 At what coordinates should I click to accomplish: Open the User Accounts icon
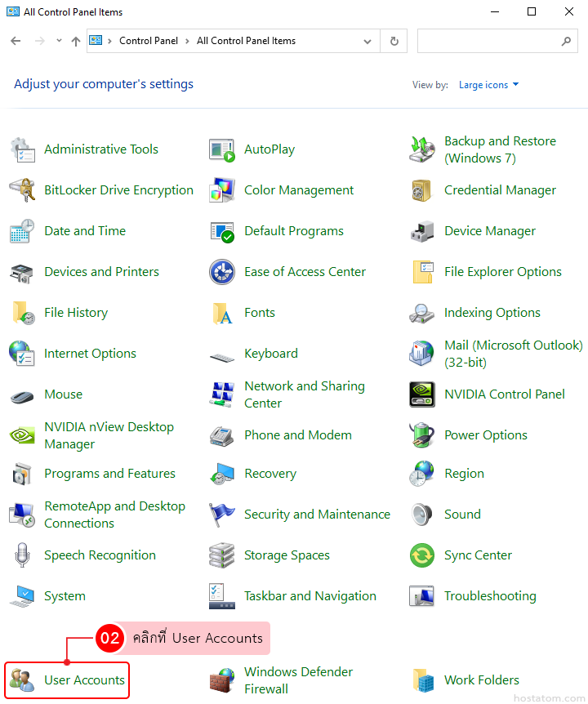pos(22,679)
